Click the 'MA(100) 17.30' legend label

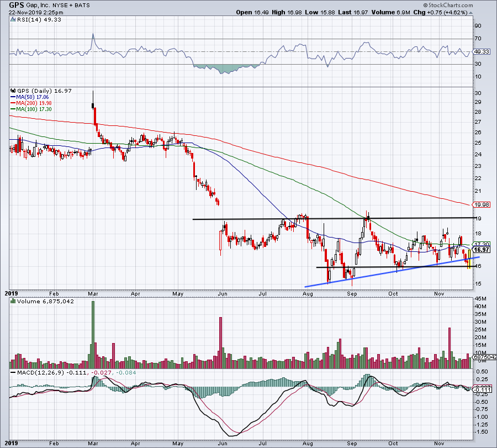(34, 109)
